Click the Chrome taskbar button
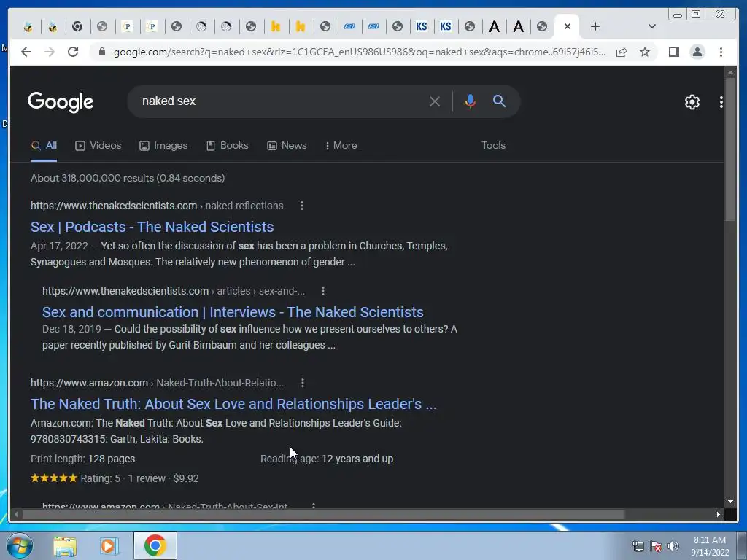 (155, 545)
